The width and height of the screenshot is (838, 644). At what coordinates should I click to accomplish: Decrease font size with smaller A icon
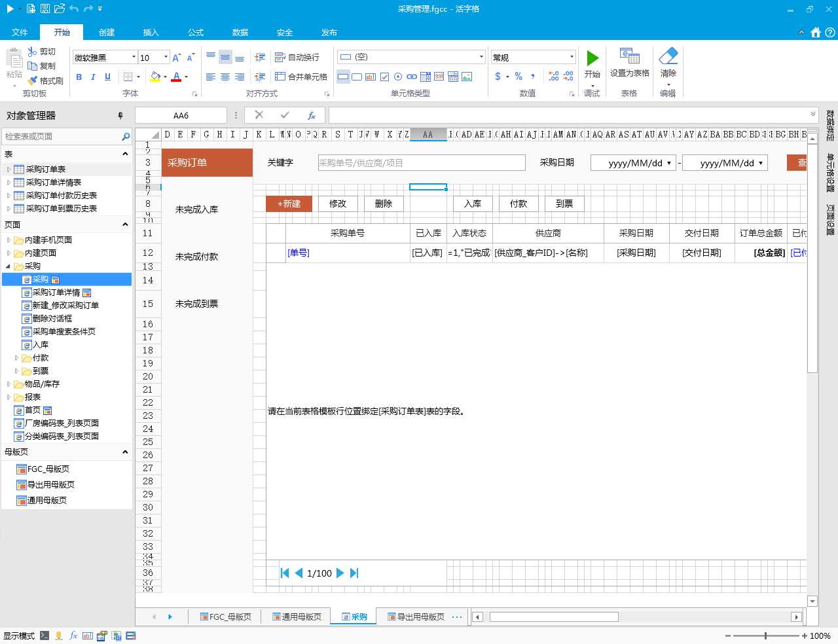pos(191,58)
